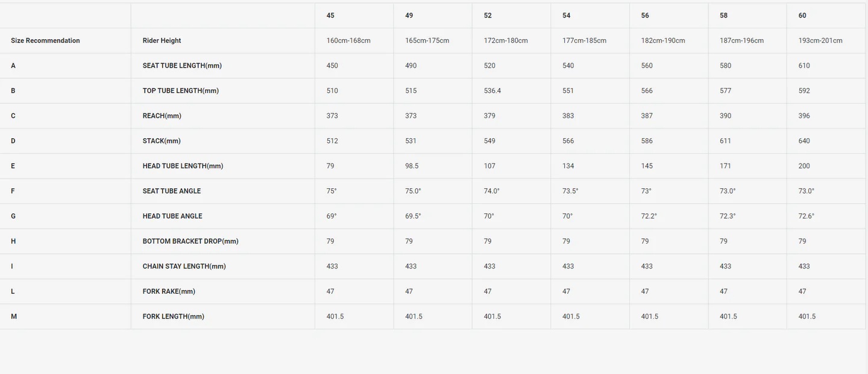Click the Size Recommendation label
The height and width of the screenshot is (374, 868).
click(45, 41)
